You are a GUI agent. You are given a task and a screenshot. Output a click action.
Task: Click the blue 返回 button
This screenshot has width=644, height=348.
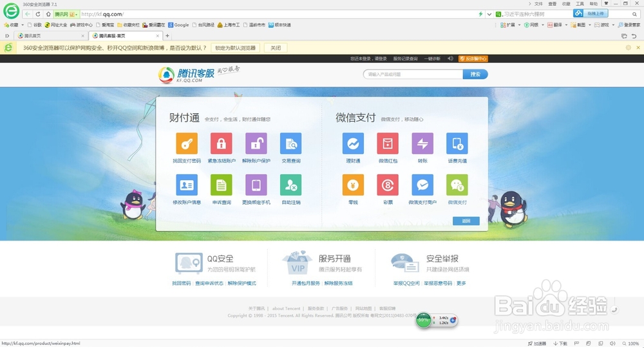click(x=466, y=221)
